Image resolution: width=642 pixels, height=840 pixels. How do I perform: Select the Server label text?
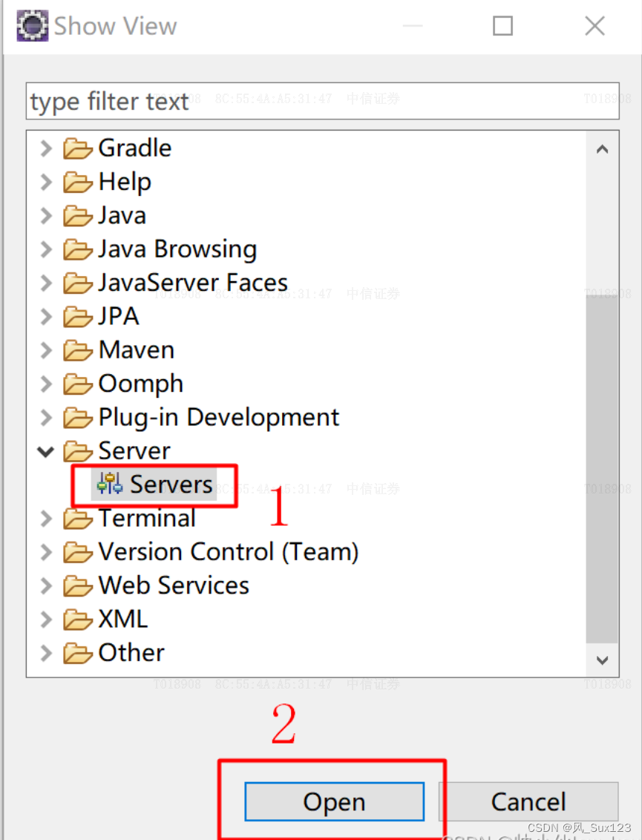134,451
